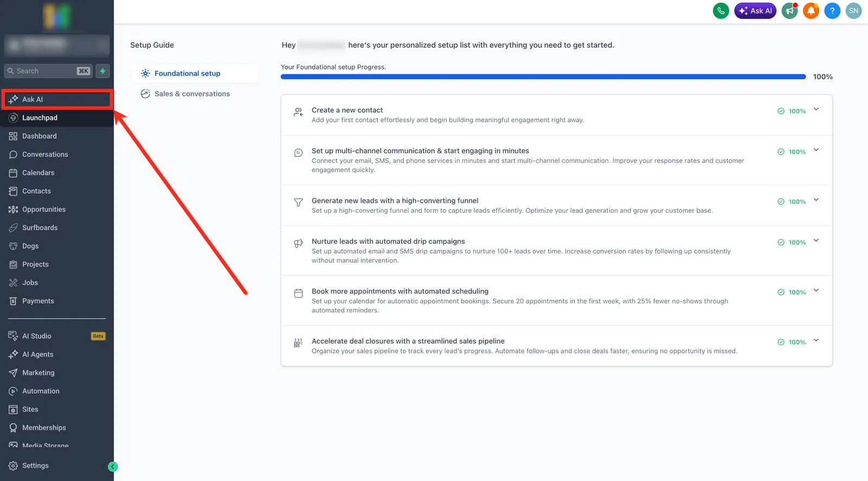
Task: Click the purple Ask AI button
Action: [x=755, y=11]
